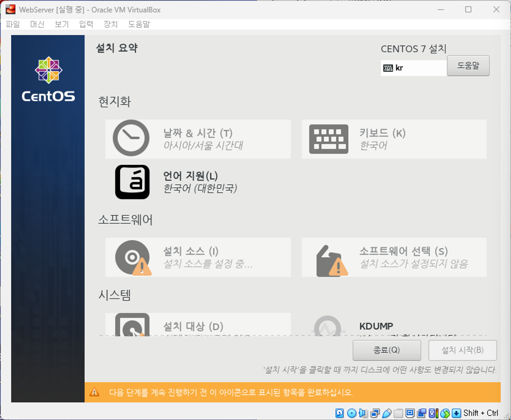Click the audio status icon
511x420 pixels.
click(x=363, y=413)
